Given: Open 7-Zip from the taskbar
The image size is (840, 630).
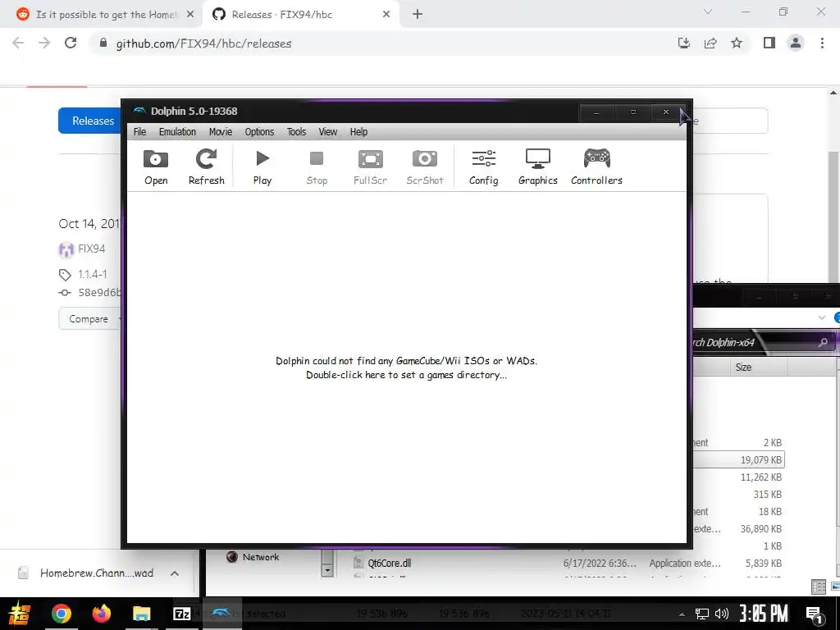Looking at the screenshot, I should tap(182, 614).
